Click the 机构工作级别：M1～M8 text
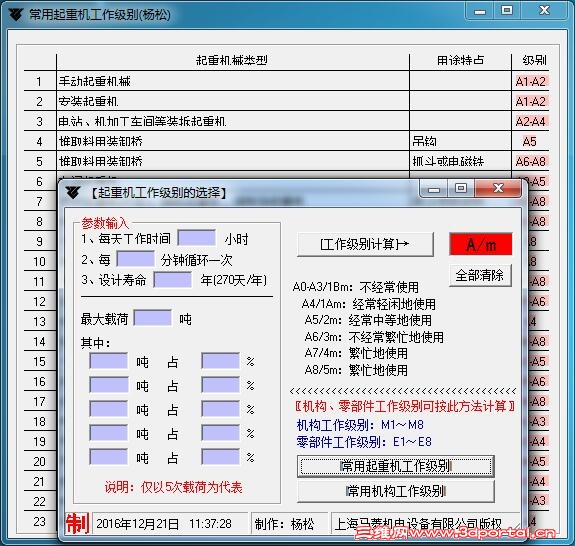The height and width of the screenshot is (546, 575). (x=360, y=425)
